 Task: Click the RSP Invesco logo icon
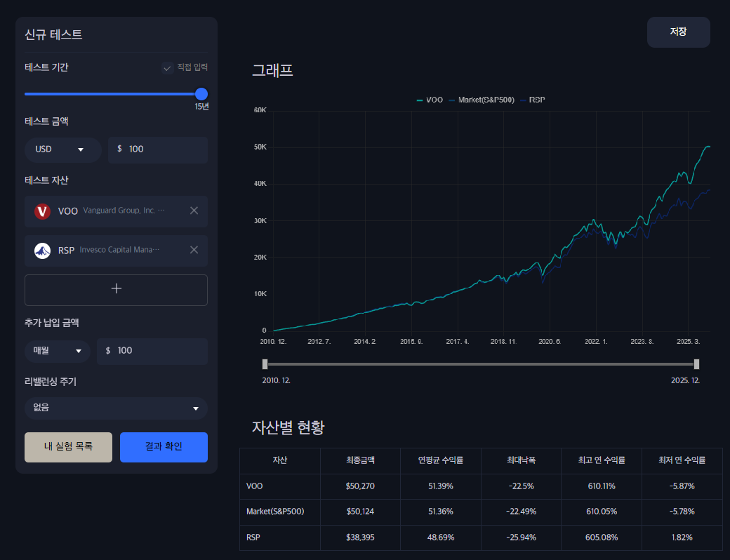tap(42, 251)
